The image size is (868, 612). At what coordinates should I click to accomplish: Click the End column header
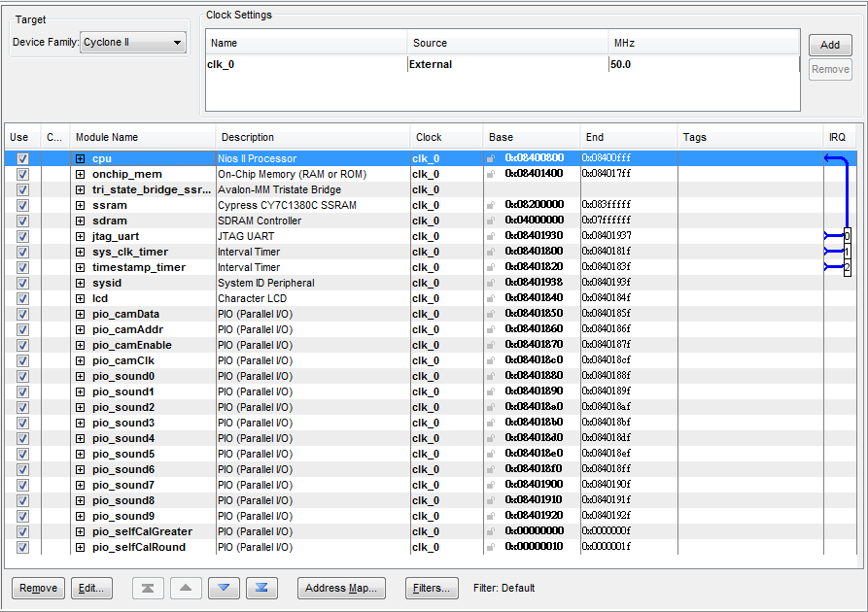(x=628, y=137)
